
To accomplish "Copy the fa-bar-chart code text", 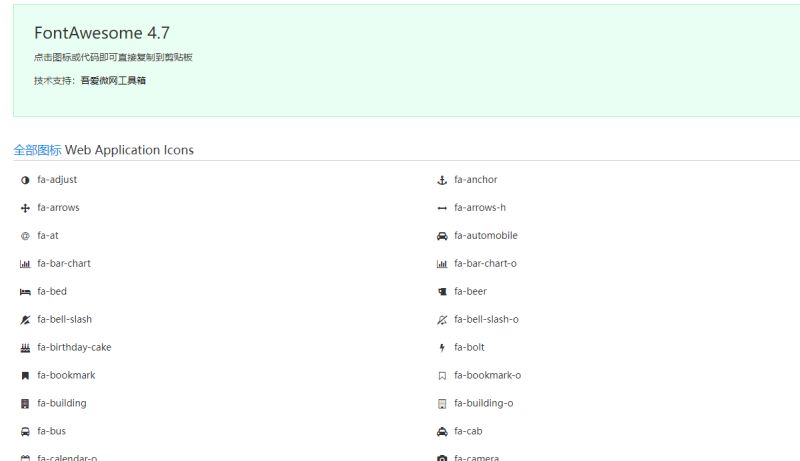I will (64, 264).
